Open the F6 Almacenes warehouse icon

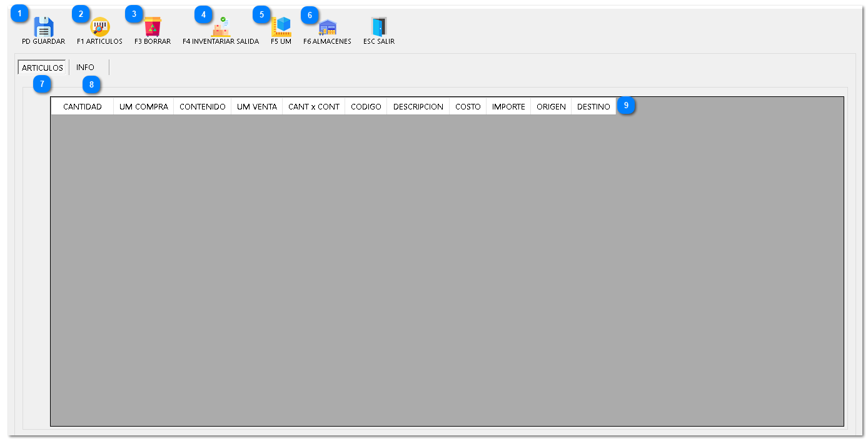pyautogui.click(x=328, y=27)
